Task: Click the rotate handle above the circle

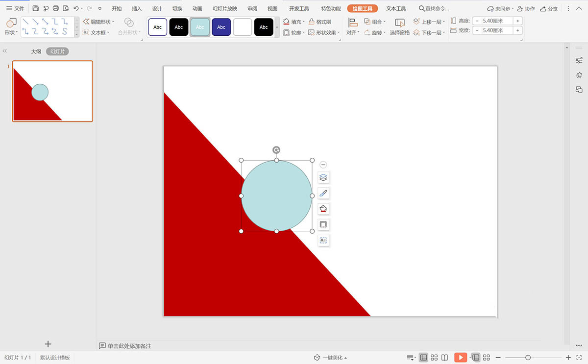Action: [x=276, y=150]
